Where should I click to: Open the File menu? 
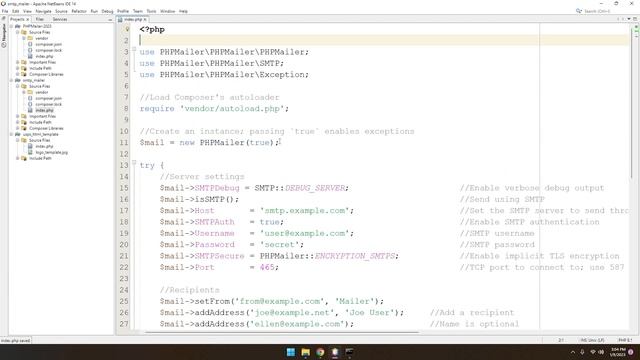(x=5, y=11)
